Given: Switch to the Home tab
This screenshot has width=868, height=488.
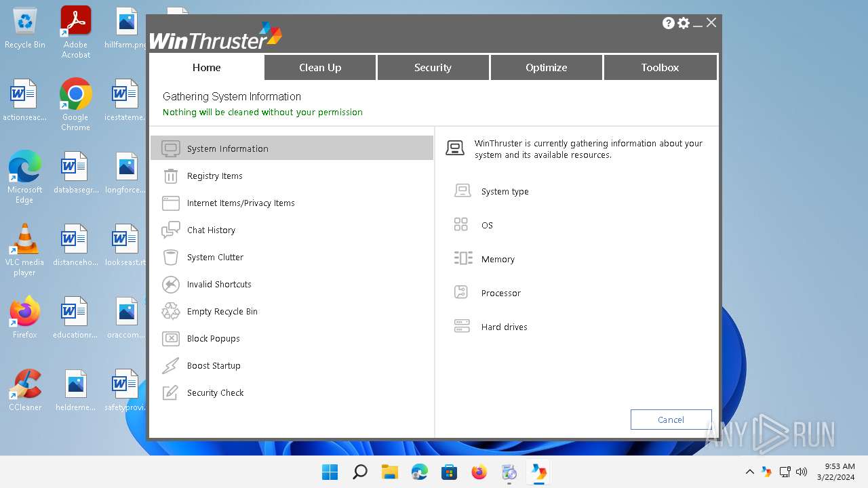Looking at the screenshot, I should (206, 67).
